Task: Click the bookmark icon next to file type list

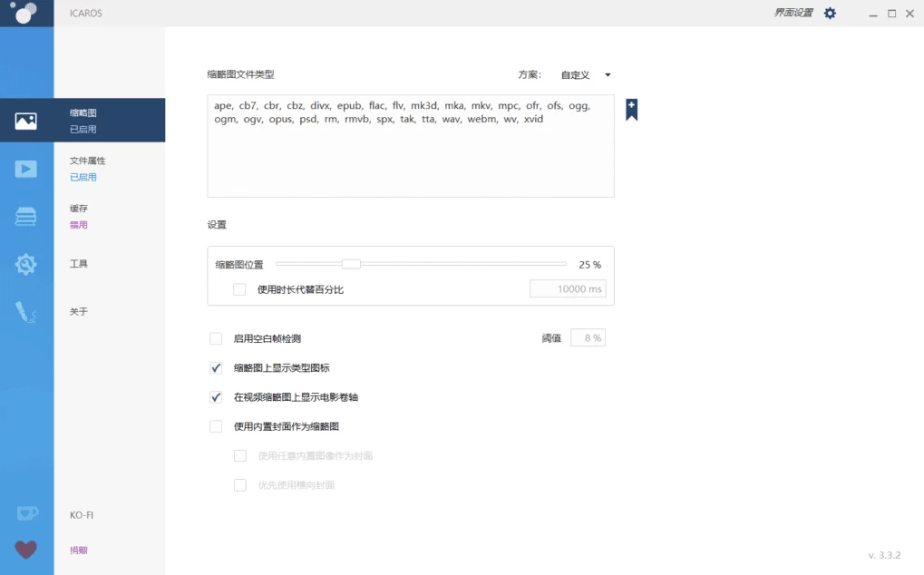Action: (630, 109)
